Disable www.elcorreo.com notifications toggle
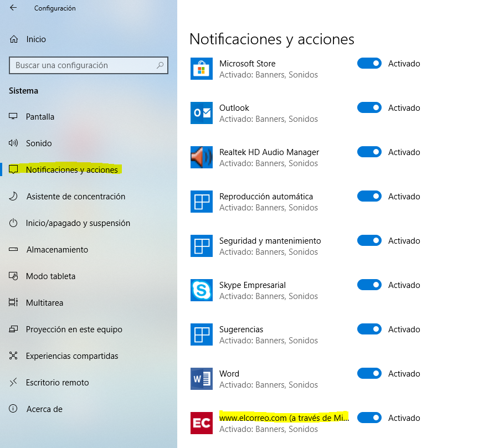Viewport: 478px width, 448px height. (x=369, y=418)
